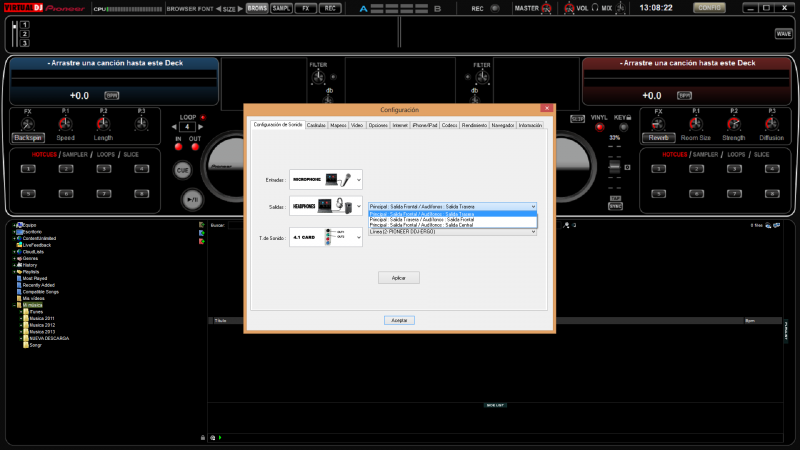Switch to the Mapeos tab
The width and height of the screenshot is (800, 450).
[338, 125]
